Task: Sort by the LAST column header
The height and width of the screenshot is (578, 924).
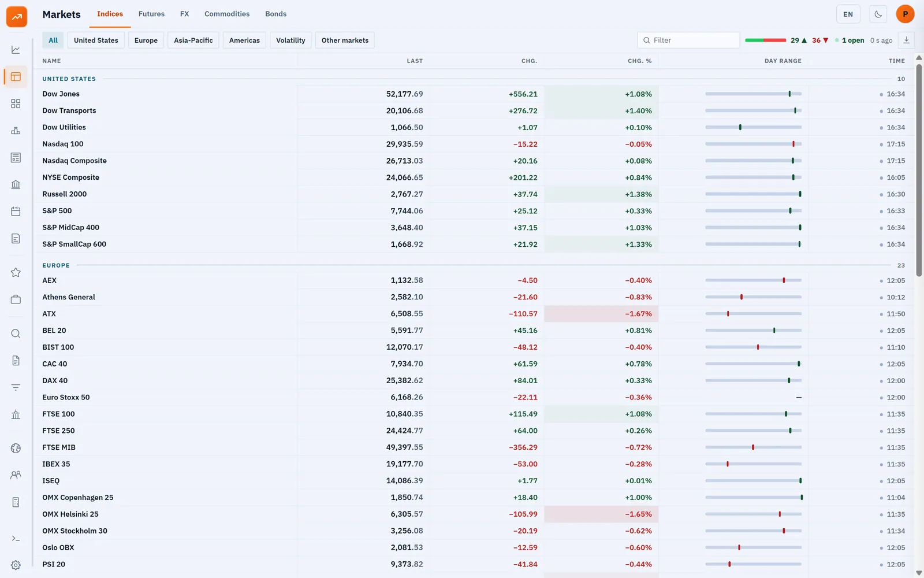Action: 415,61
